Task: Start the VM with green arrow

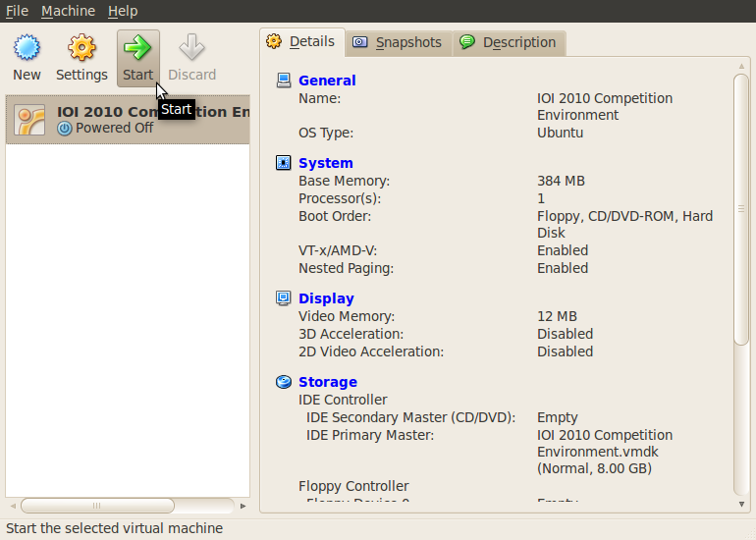Action: [x=137, y=47]
